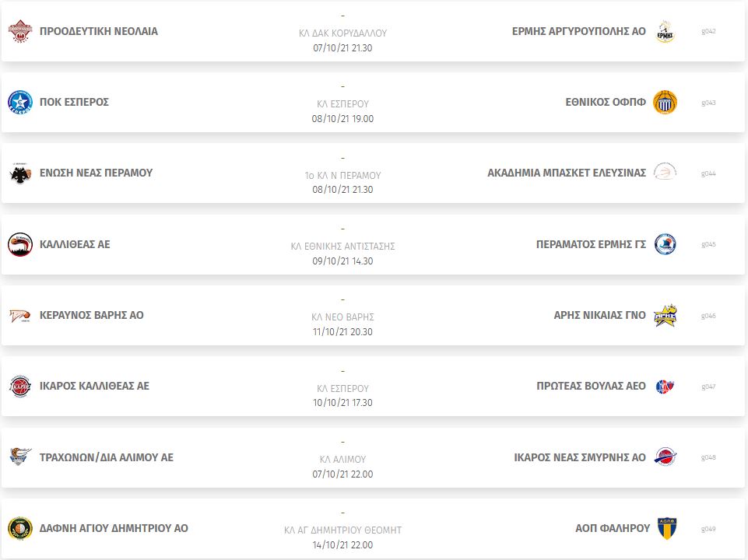Open the ΑΚΑΔΗΜΙΑ ΜΠΑΣΚΕΤ ΕΛΕΥΣΙΝΑΣ team link
Viewport: 748px width, 560px height.
click(566, 173)
